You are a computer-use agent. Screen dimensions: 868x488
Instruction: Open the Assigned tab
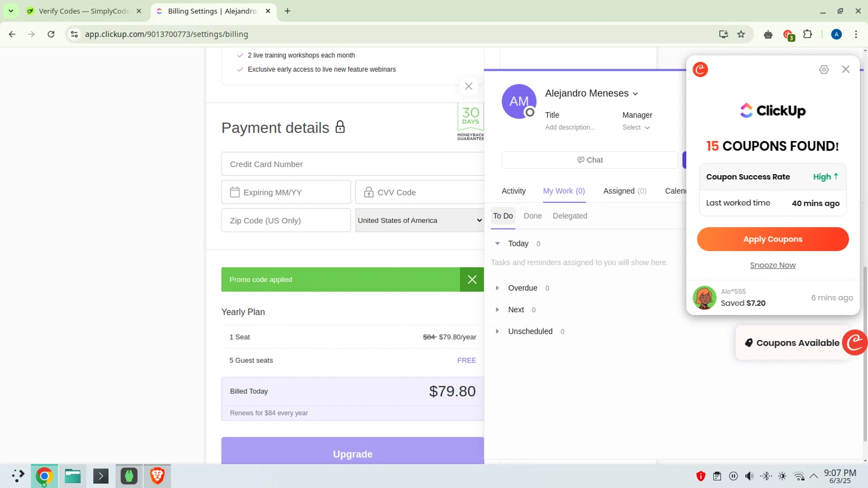(x=625, y=191)
